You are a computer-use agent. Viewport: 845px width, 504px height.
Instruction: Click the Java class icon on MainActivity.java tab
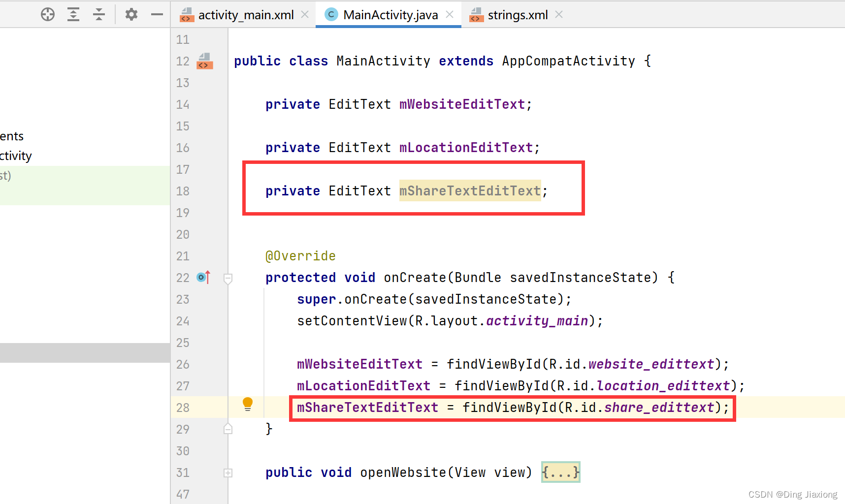330,14
